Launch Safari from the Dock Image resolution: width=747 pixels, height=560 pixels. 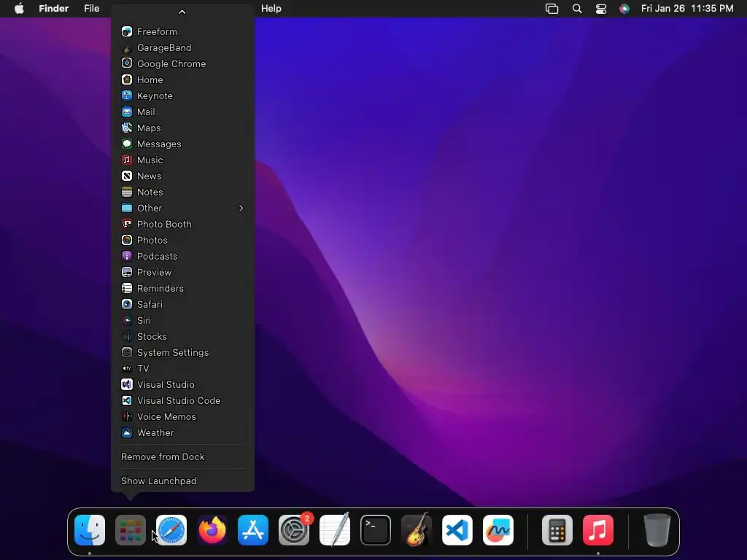pos(171,530)
